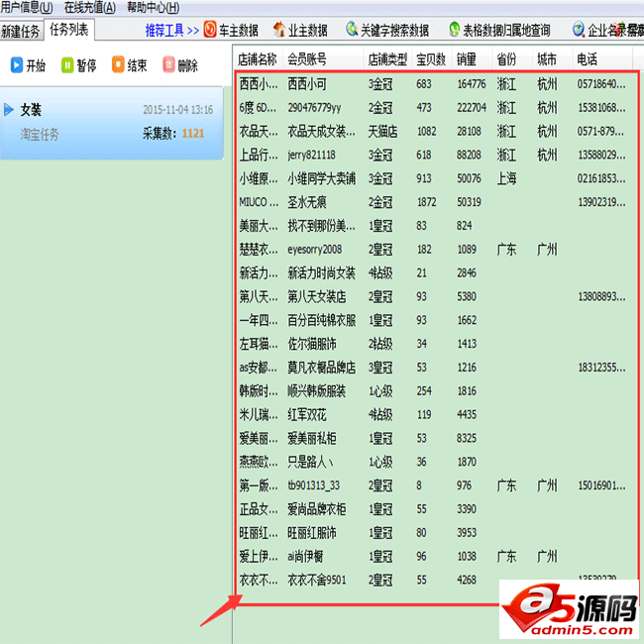Image resolution: width=644 pixels, height=644 pixels.
Task: Open the 在线充值(A) menu
Action: 90,7
